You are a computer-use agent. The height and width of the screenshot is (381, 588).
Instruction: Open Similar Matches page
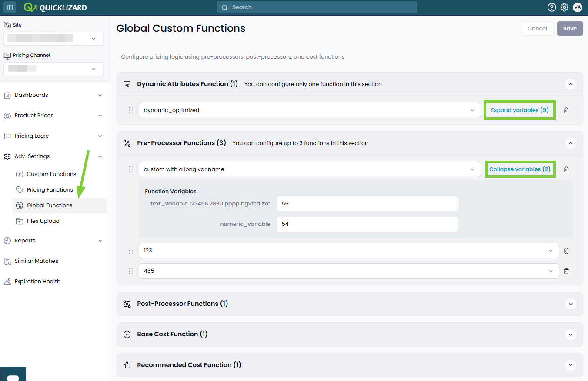click(36, 261)
